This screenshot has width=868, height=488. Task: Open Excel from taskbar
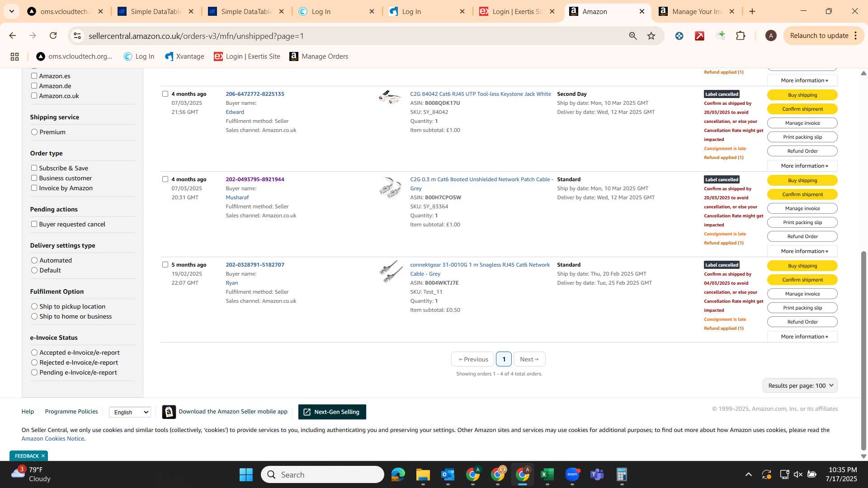547,474
